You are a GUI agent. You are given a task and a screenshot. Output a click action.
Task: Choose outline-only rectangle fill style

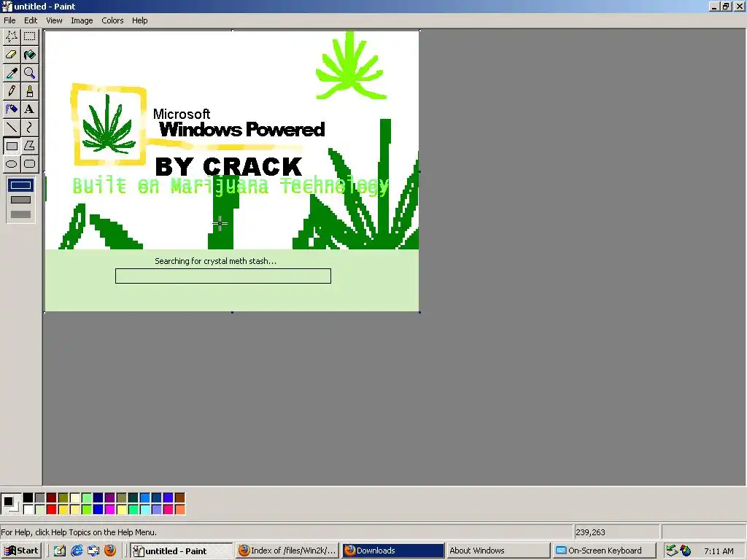coord(20,185)
